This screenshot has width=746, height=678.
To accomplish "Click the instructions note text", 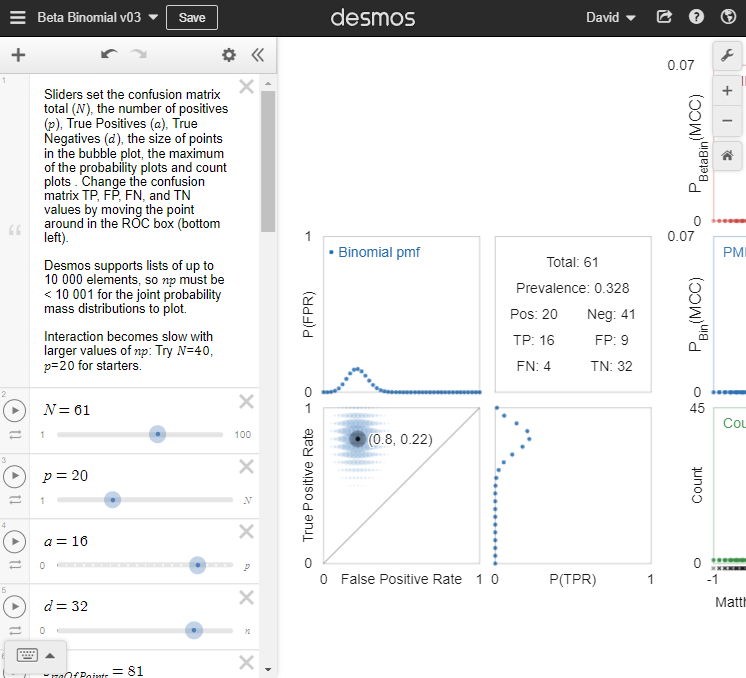I will [x=136, y=230].
